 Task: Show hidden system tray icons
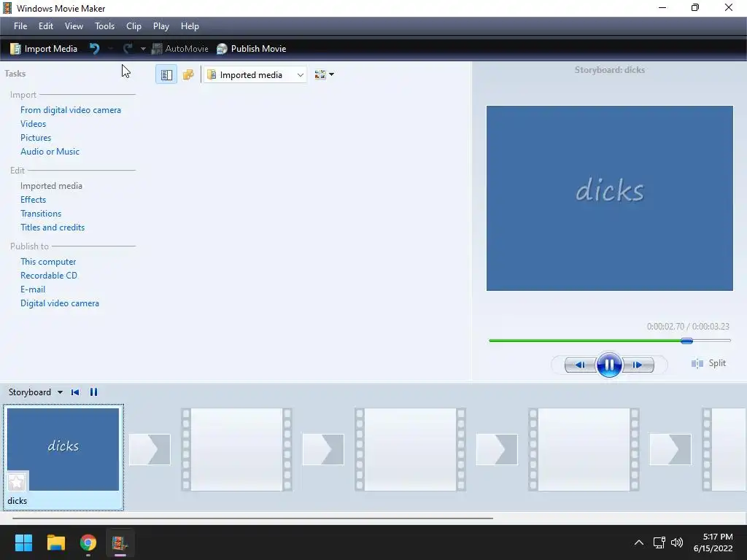click(x=639, y=542)
